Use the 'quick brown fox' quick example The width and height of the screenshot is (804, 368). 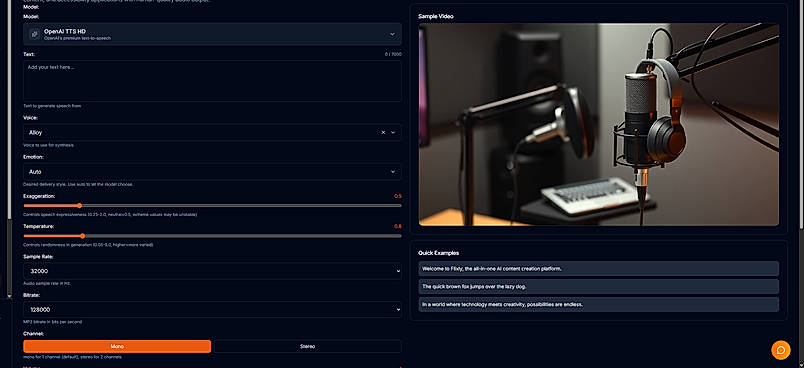598,287
